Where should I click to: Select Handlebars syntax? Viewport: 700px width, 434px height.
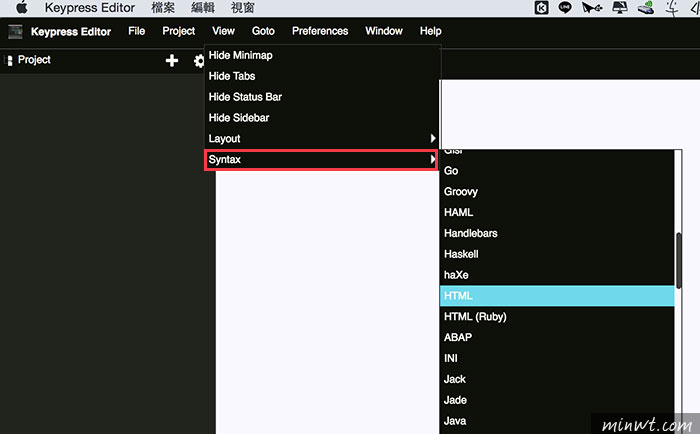tap(557, 233)
